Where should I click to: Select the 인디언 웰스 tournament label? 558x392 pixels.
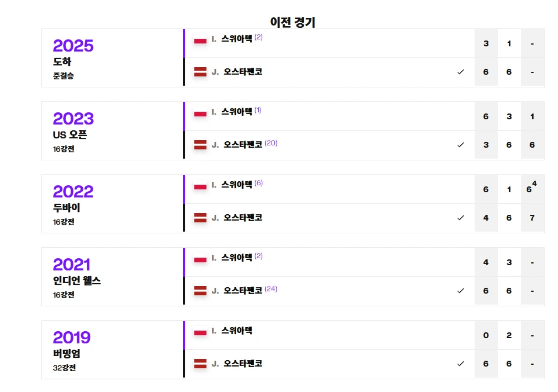point(76,281)
